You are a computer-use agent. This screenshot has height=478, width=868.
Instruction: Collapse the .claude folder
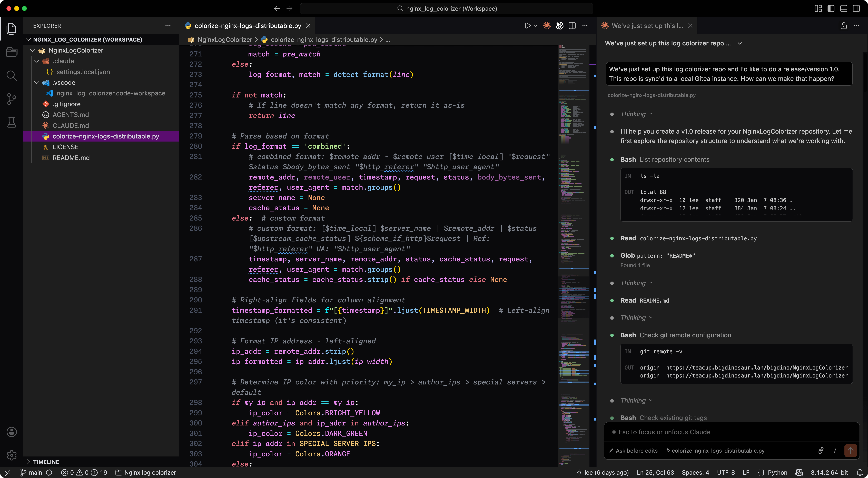(x=37, y=61)
